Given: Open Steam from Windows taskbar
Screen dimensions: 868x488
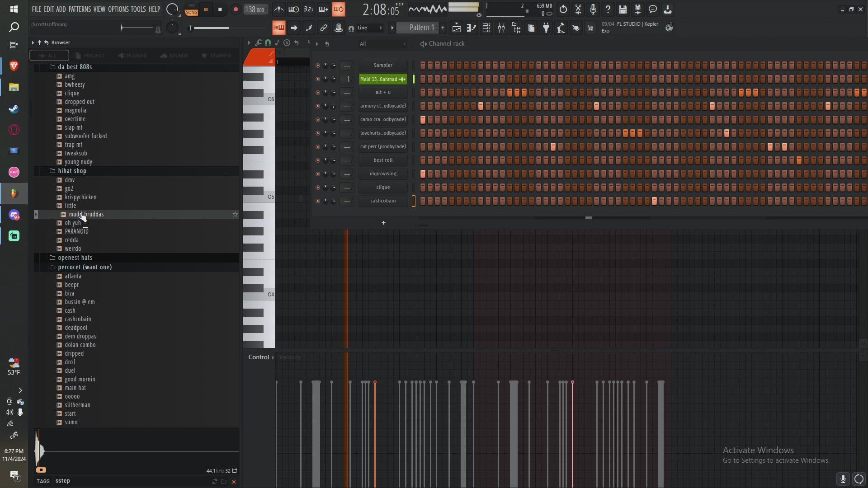Looking at the screenshot, I should pos(14,109).
